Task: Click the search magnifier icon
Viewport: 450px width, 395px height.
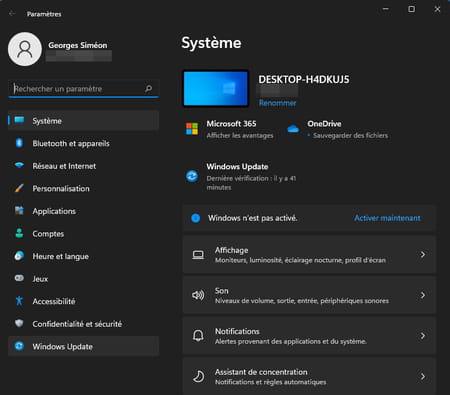Action: 149,89
